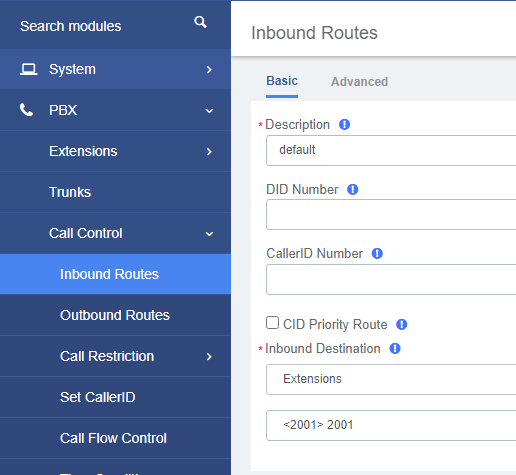This screenshot has width=516, height=475.
Task: Click the System laptop icon
Action: 28,69
